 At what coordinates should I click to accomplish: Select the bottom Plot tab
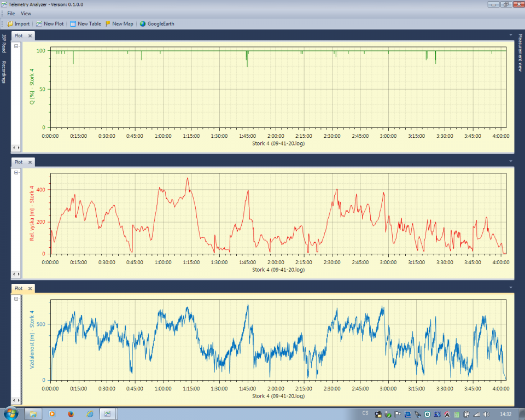(x=19, y=288)
